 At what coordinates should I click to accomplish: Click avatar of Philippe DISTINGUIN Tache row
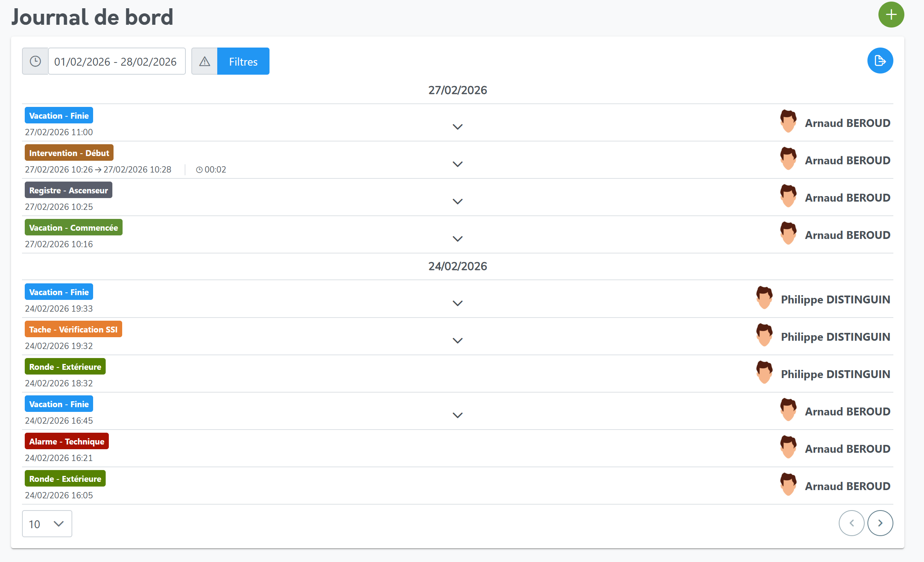pos(764,335)
